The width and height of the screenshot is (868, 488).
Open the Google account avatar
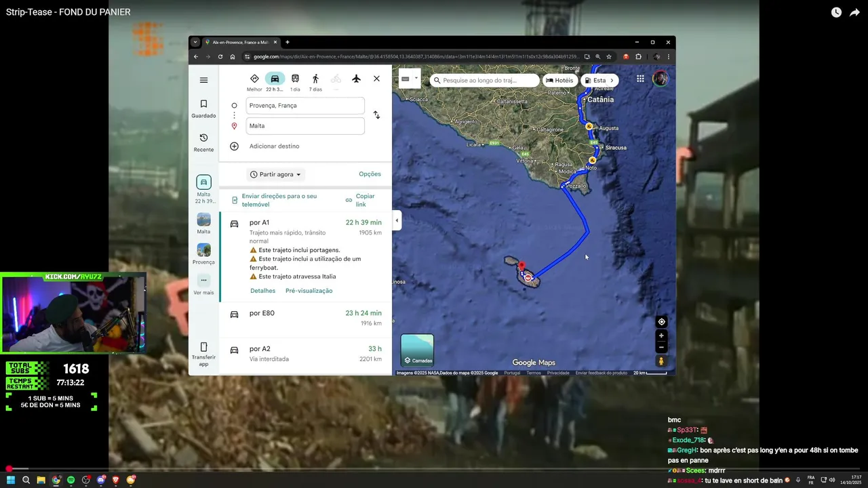[660, 79]
